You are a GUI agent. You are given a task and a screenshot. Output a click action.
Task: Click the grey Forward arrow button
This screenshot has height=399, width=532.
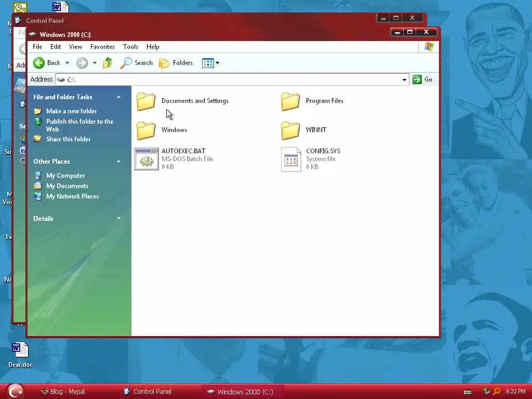82,63
